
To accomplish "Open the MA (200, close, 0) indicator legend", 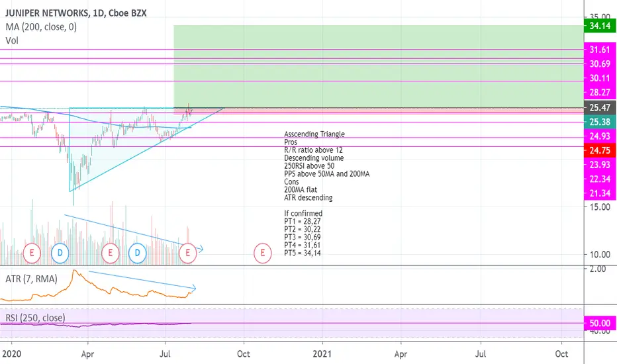I will click(41, 26).
